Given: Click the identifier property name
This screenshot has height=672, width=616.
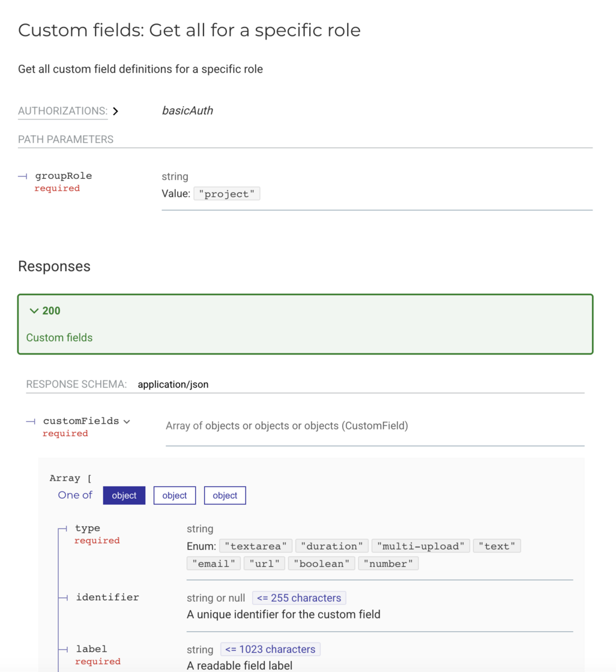Looking at the screenshot, I should point(107,597).
